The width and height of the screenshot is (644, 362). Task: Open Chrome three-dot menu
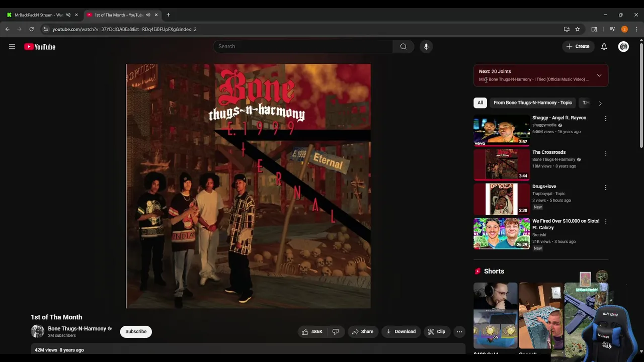pyautogui.click(x=636, y=29)
